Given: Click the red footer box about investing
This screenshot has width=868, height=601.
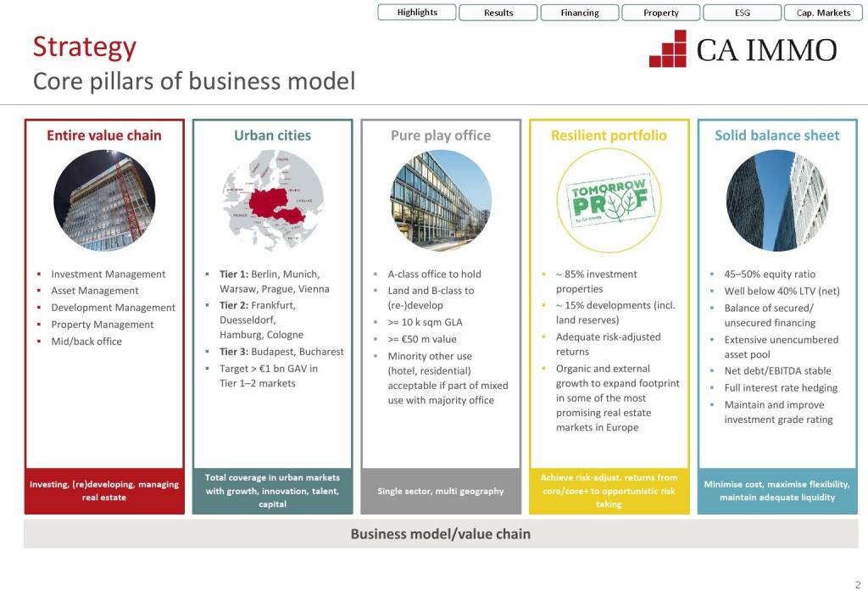Looking at the screenshot, I should pyautogui.click(x=104, y=491).
